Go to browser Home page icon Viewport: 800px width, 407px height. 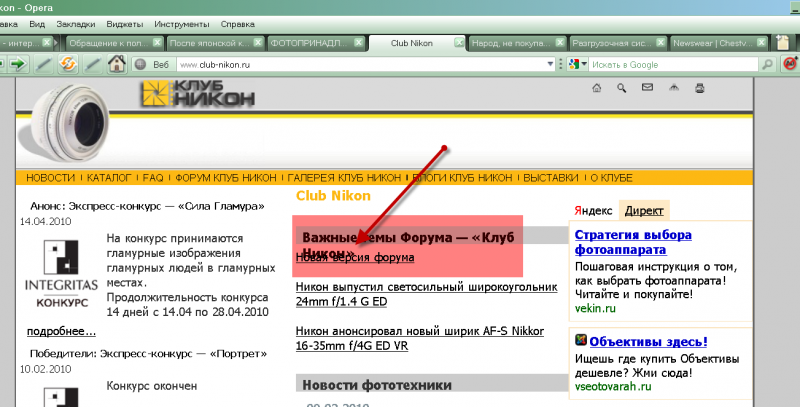click(117, 64)
